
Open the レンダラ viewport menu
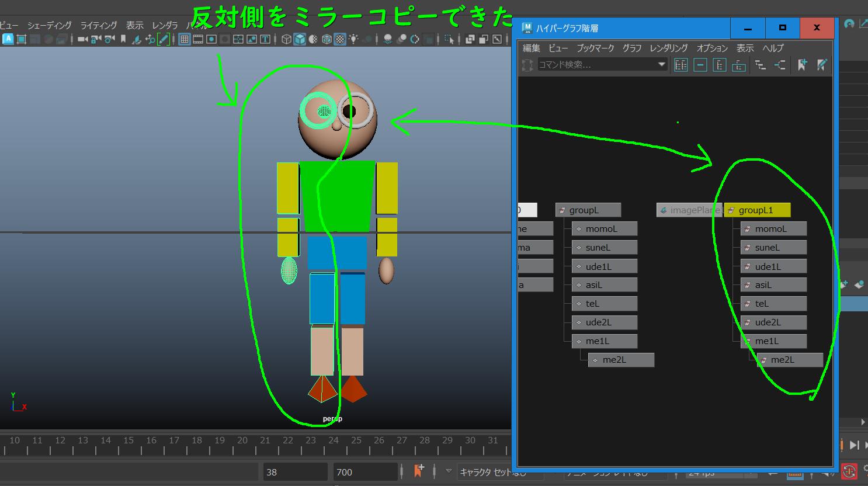tap(165, 25)
